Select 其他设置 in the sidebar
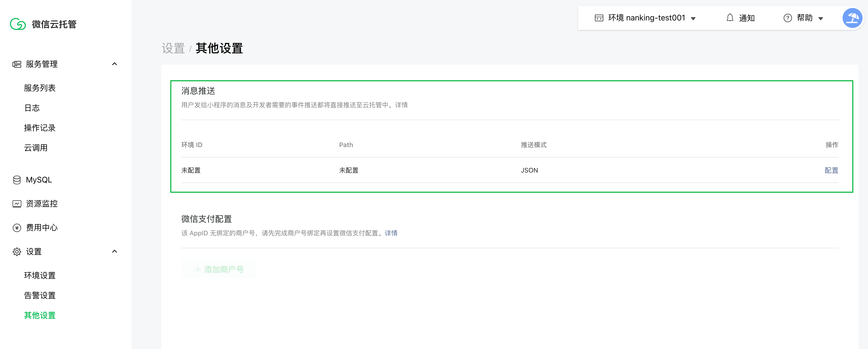The width and height of the screenshot is (868, 349). [x=40, y=315]
